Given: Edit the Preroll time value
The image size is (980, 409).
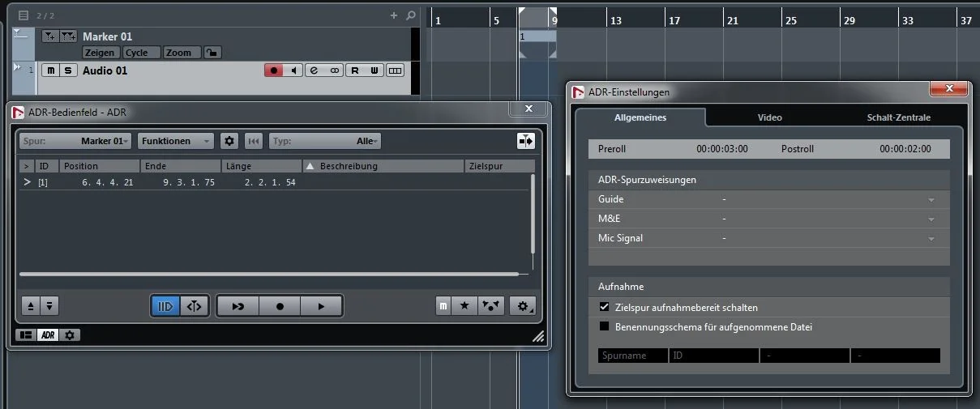Looking at the screenshot, I should tap(722, 149).
